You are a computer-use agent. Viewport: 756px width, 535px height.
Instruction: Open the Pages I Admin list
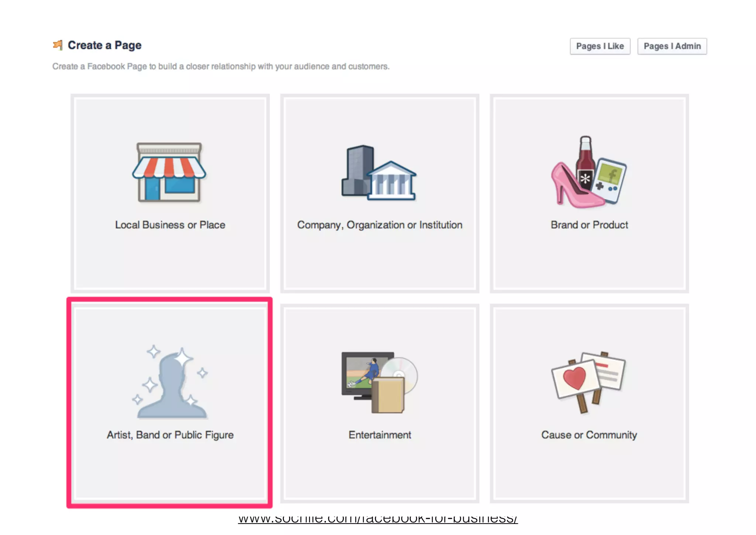pos(672,46)
